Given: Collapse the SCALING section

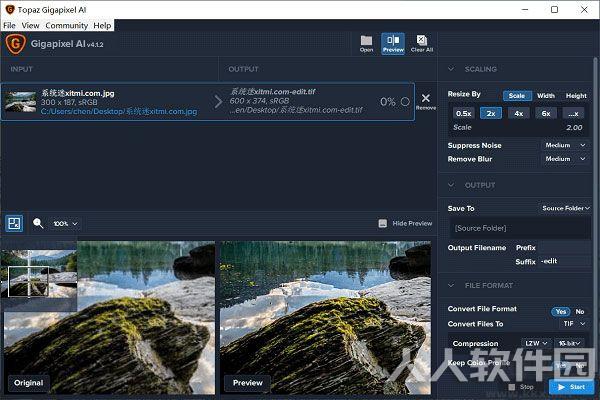Looking at the screenshot, I should pyautogui.click(x=452, y=69).
